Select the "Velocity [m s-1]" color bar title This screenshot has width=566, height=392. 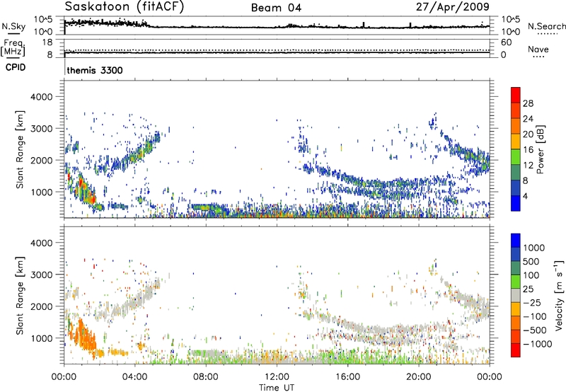click(x=559, y=295)
